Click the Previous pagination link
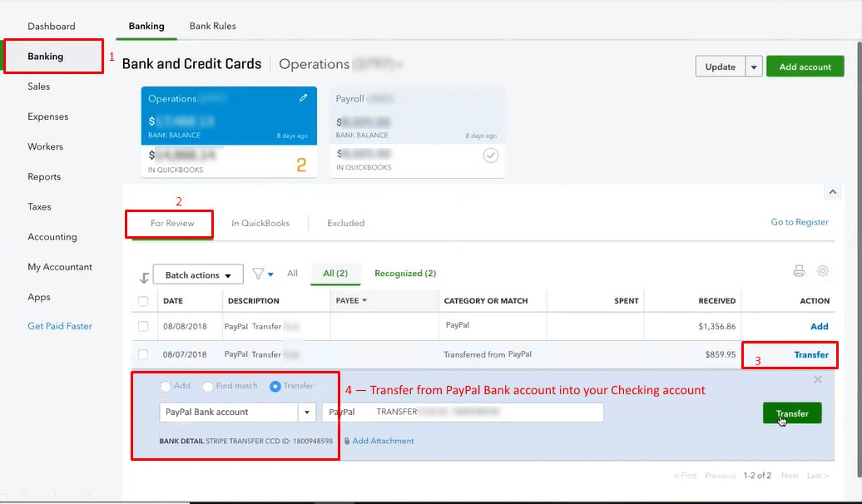Screen dimensions: 862x504 pos(721,476)
